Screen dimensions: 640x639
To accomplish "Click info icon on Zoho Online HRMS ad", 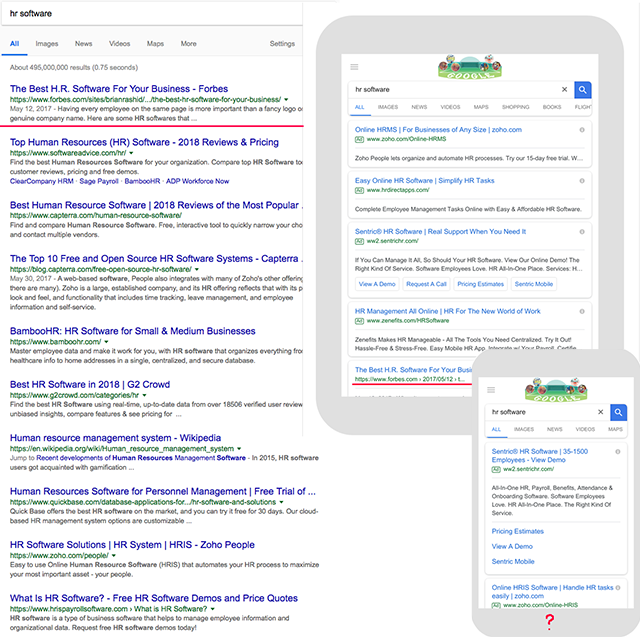I will point(582,130).
